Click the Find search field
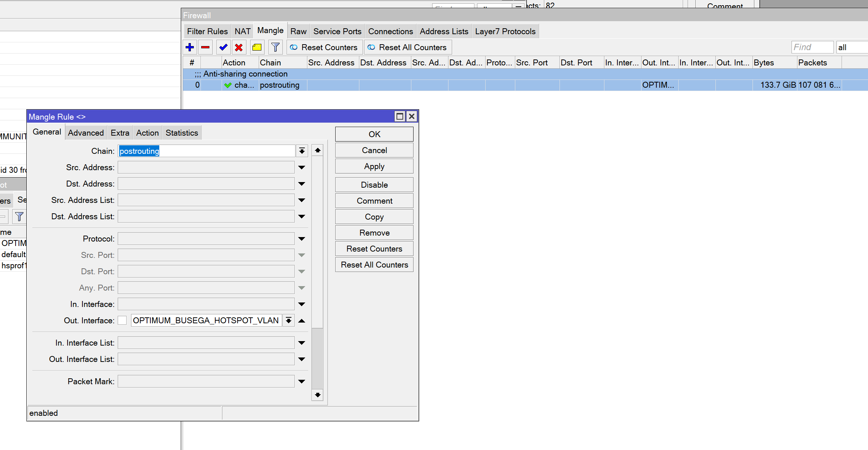 click(x=812, y=47)
